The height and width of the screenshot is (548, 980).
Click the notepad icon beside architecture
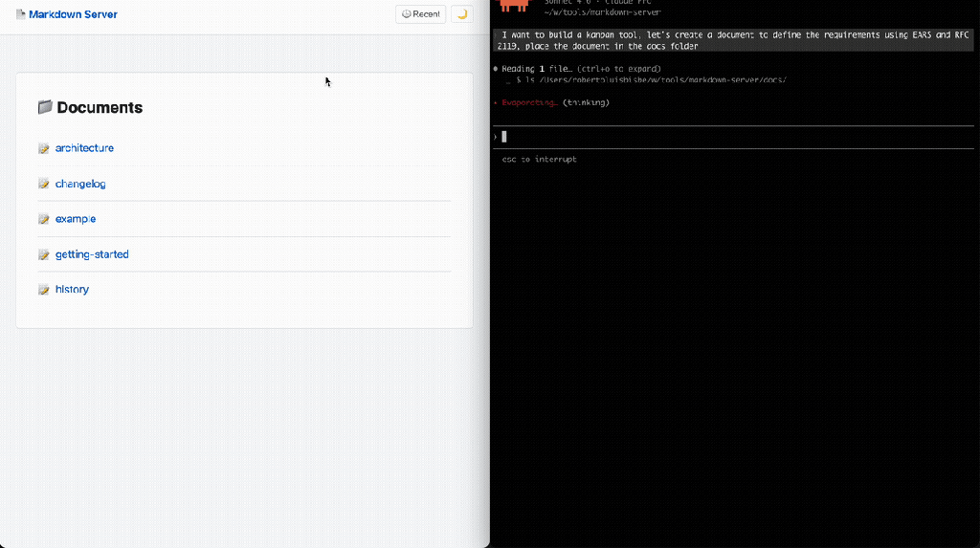pyautogui.click(x=44, y=149)
